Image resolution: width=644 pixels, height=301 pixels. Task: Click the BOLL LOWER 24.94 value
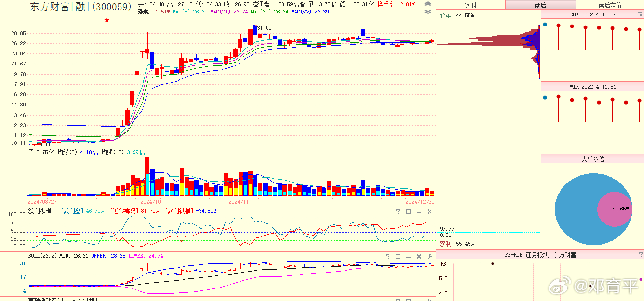click(146, 256)
